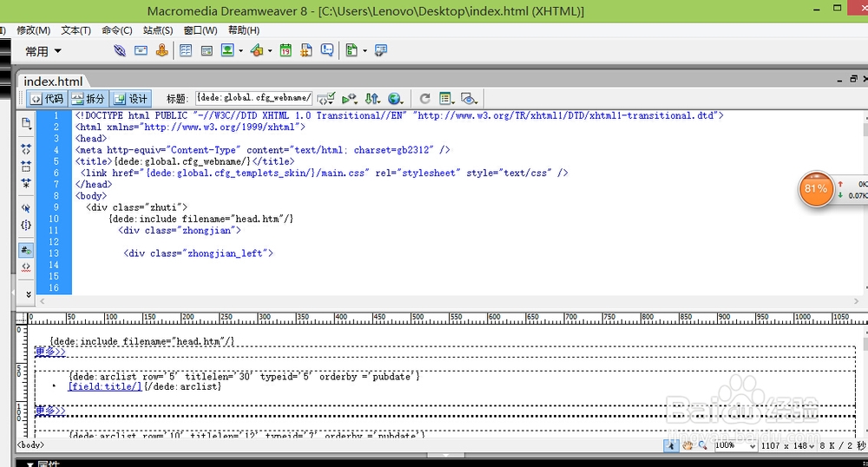Toggle Highlight Invalid Code
The height and width of the screenshot is (467, 868).
pos(26,267)
